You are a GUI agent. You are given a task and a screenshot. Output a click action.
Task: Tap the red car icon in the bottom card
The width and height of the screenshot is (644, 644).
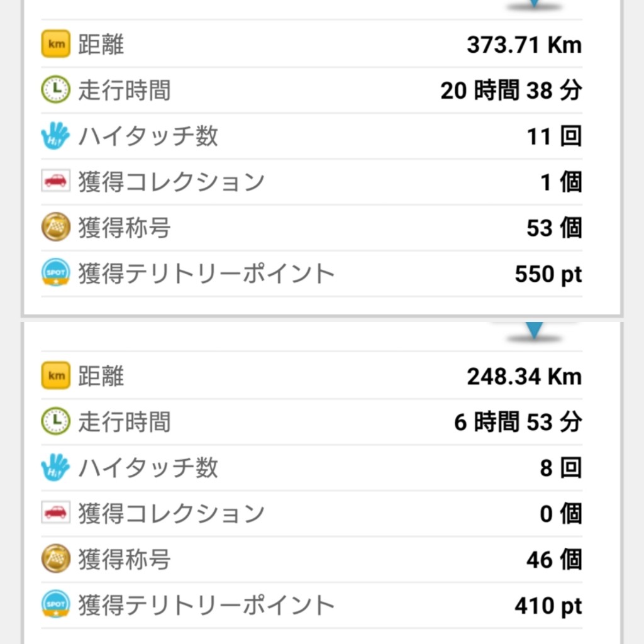click(x=56, y=513)
